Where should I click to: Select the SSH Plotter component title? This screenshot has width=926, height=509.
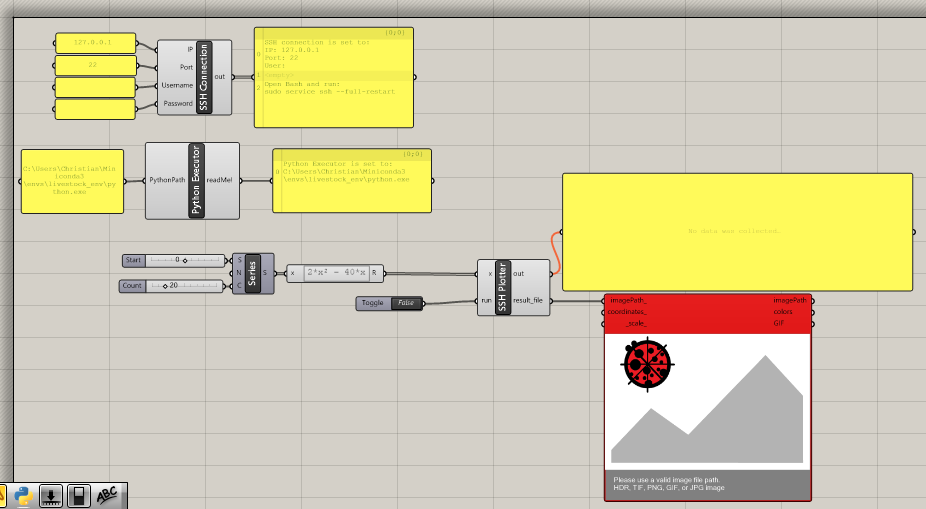point(503,287)
